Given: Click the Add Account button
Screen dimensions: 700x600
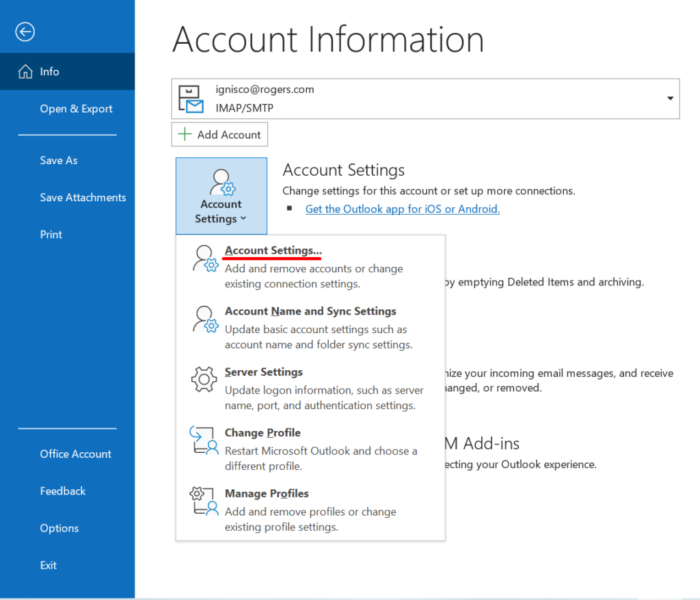Looking at the screenshot, I should (219, 135).
